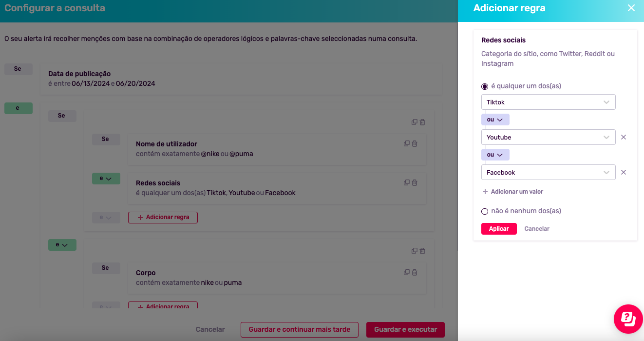Image resolution: width=644 pixels, height=341 pixels.
Task: Click Adicionar regra in first group
Action: point(163,217)
